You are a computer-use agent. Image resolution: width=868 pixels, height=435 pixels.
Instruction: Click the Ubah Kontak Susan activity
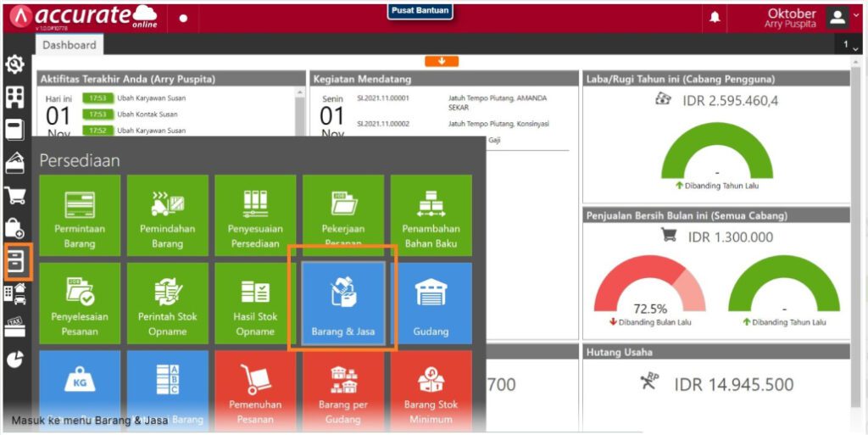click(x=146, y=114)
